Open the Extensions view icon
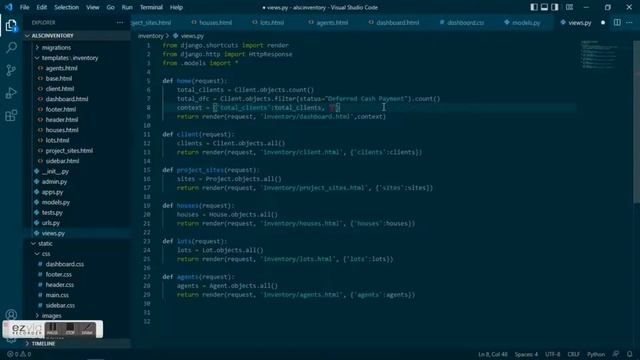 click(11, 116)
